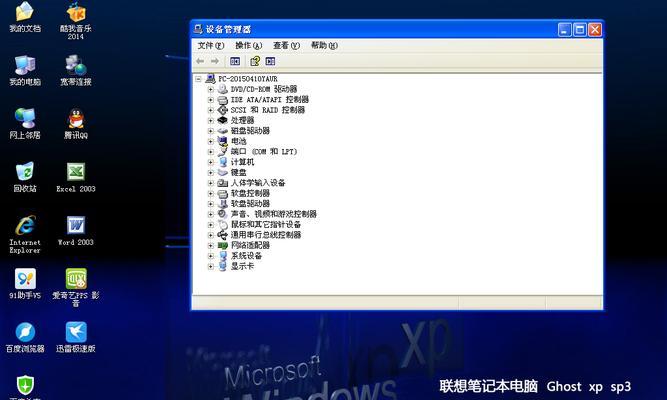Image resolution: width=667 pixels, height=400 pixels.
Task: Select 鼠标和其它指针设备 tree item
Action: point(265,225)
